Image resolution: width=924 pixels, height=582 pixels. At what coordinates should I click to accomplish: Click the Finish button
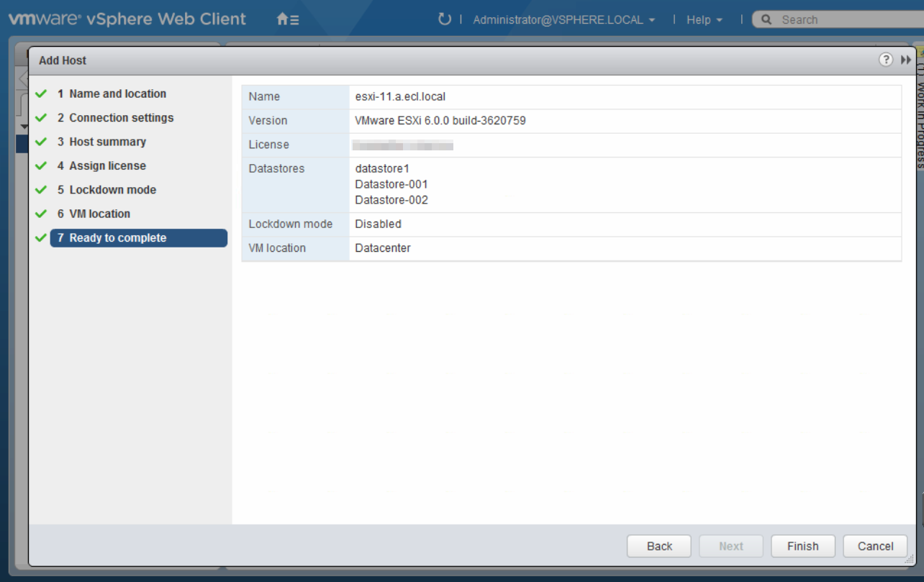pyautogui.click(x=803, y=546)
